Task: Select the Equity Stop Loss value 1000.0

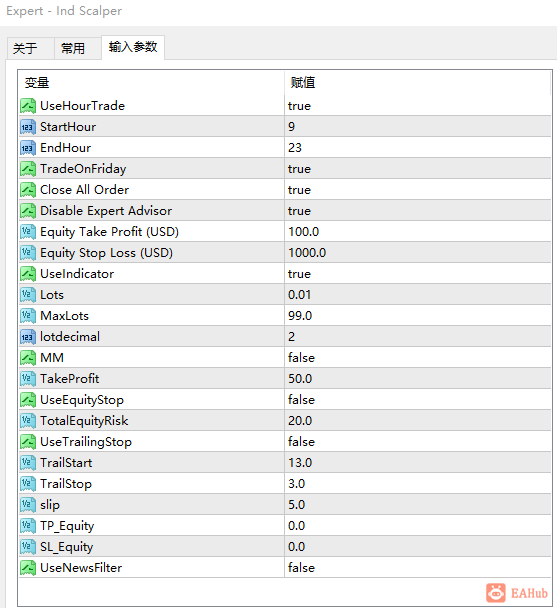Action: pyautogui.click(x=307, y=253)
